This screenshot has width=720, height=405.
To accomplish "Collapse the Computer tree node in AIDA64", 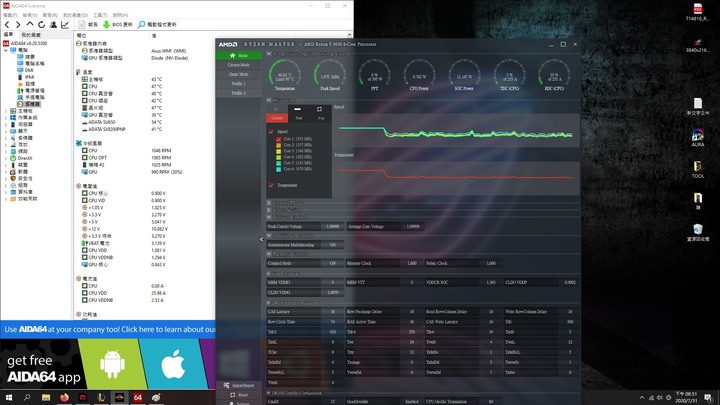I will pos(6,50).
